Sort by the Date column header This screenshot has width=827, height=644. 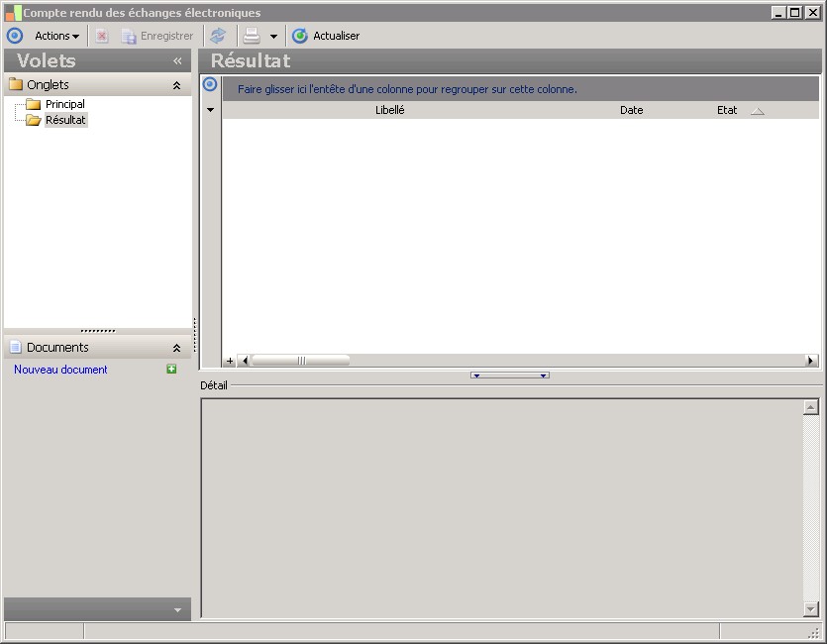(631, 110)
